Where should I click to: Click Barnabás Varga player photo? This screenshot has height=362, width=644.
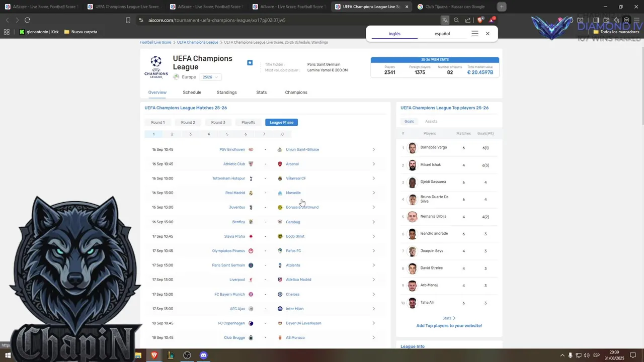(x=413, y=148)
